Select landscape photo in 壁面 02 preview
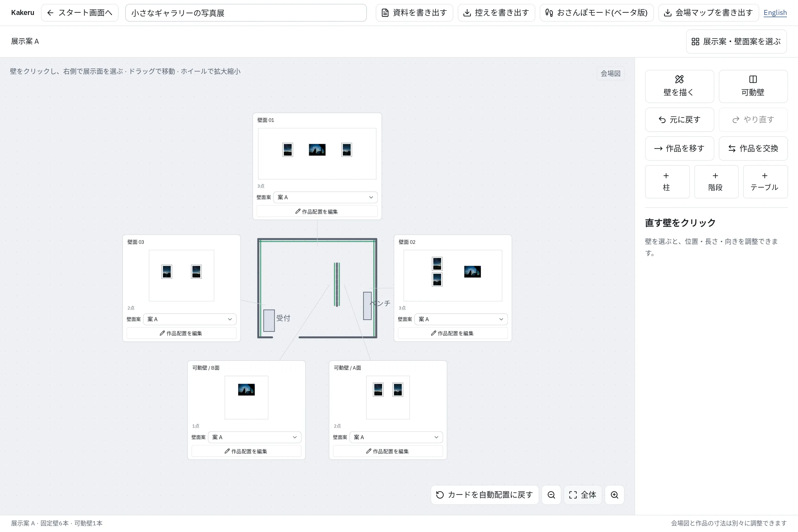798x532 pixels. point(472,272)
